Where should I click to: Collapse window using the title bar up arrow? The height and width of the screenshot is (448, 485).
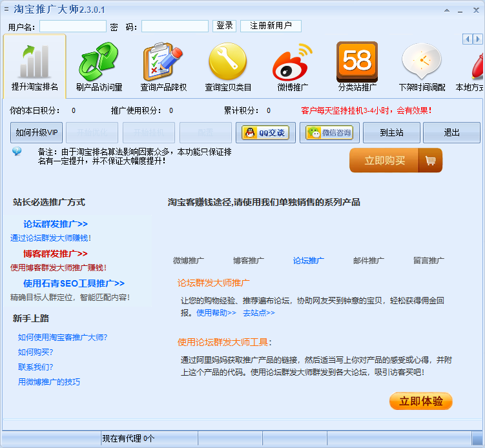pyautogui.click(x=447, y=10)
